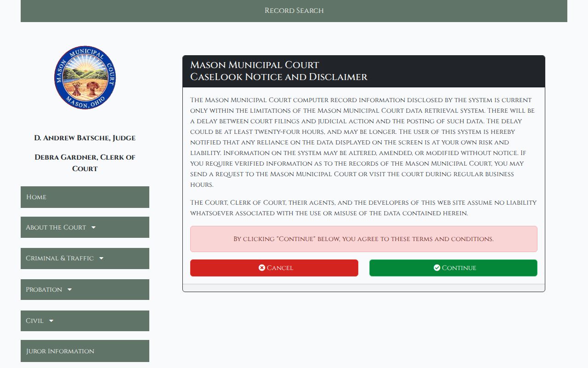Open the Record Search top bar link
The image size is (588, 368).
[x=294, y=11]
